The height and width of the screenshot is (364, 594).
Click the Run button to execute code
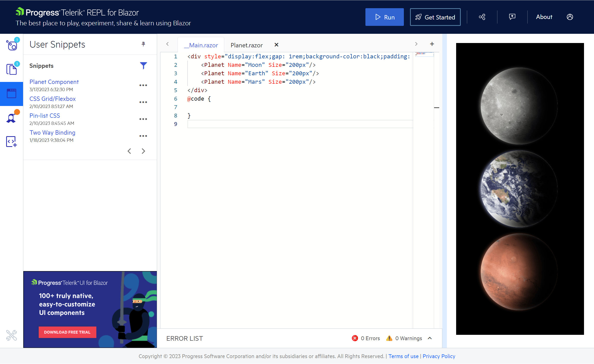coord(384,17)
